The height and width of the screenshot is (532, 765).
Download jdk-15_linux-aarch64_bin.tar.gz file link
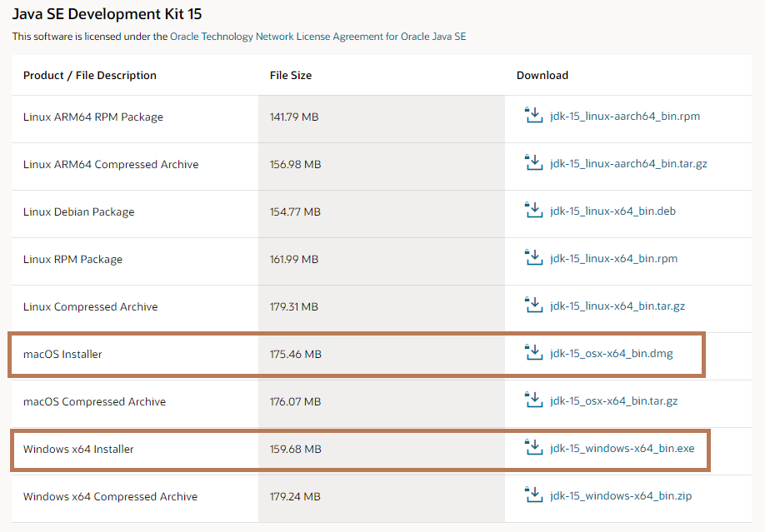[628, 164]
